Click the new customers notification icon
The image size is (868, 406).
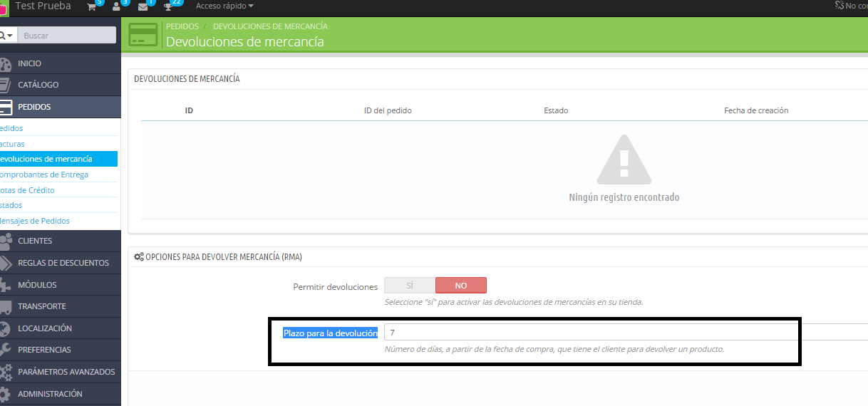pos(117,6)
